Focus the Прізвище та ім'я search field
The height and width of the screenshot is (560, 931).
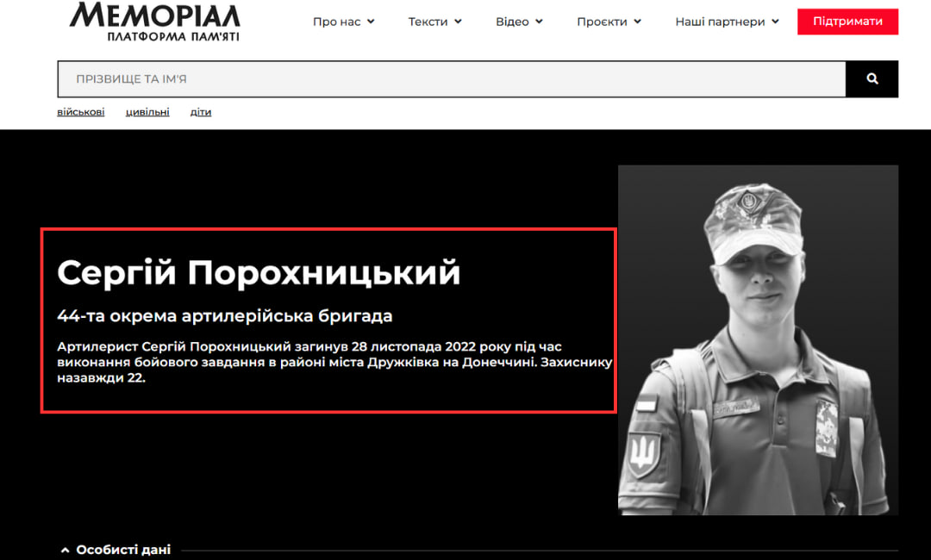coord(452,79)
